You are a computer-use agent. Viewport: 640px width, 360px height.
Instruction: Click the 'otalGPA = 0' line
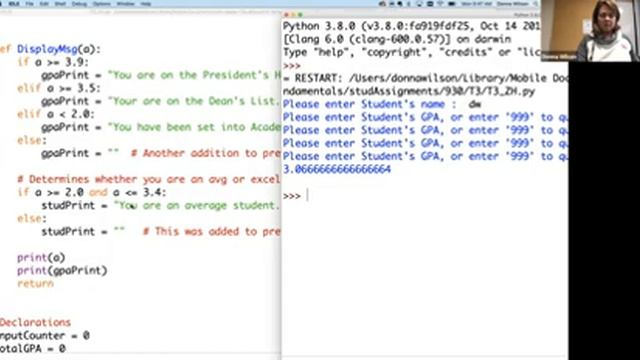tap(33, 349)
